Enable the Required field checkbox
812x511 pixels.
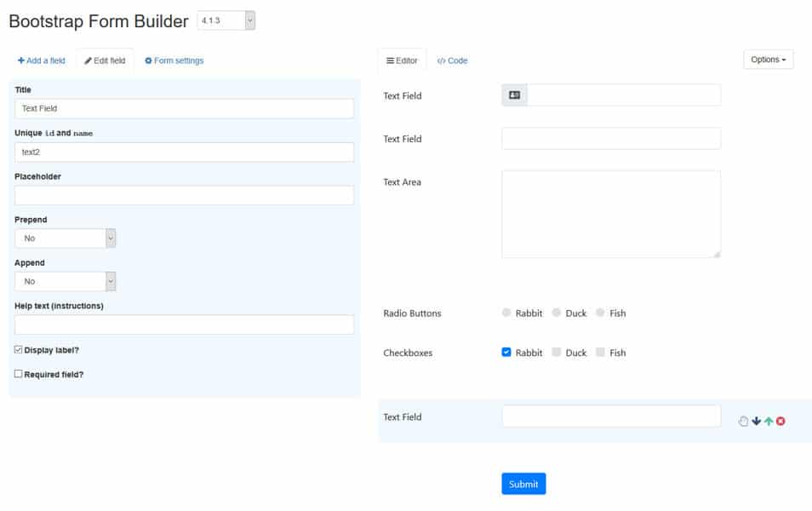coord(17,373)
